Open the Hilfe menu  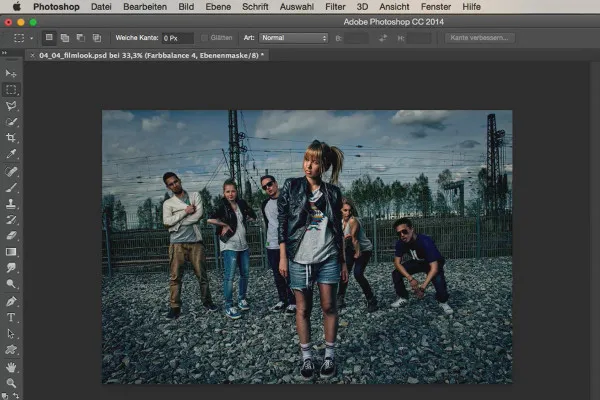[471, 7]
